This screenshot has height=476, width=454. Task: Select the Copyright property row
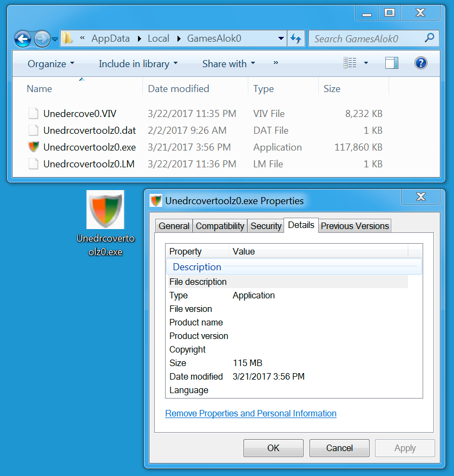(x=287, y=349)
